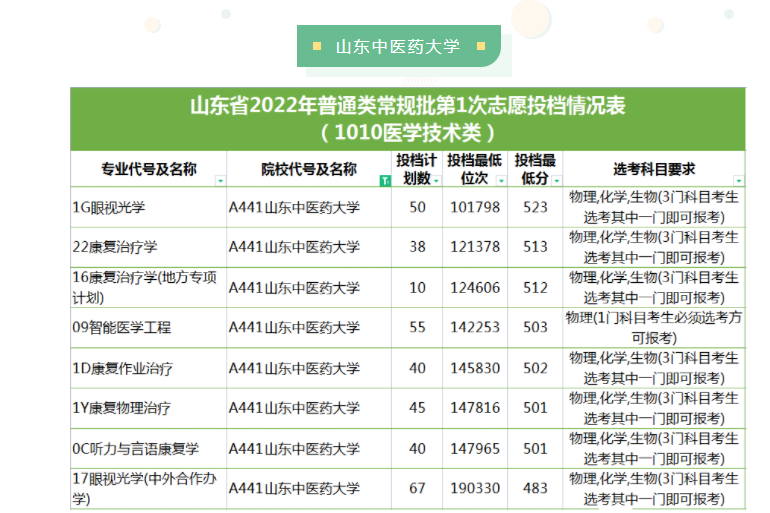Image resolution: width=770 pixels, height=513 pixels.
Task: Select A441山东中医药大学 in 1G眼视光学 row
Action: pyautogui.click(x=294, y=207)
